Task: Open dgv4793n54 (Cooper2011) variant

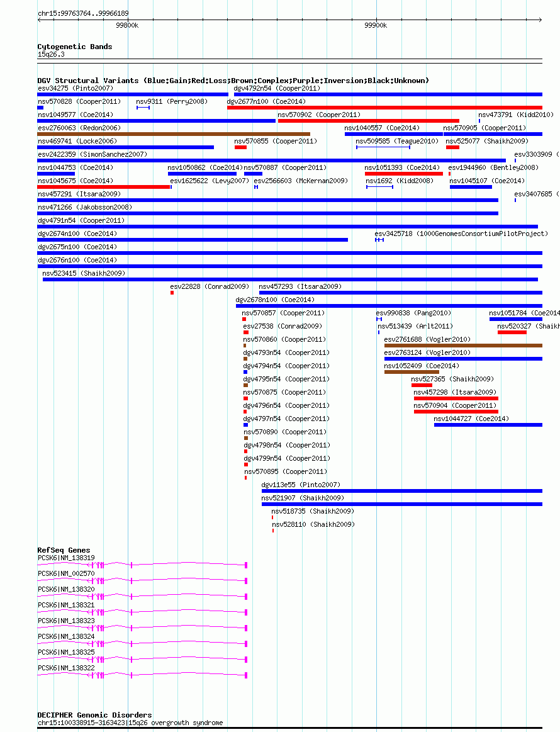Action: (286, 352)
